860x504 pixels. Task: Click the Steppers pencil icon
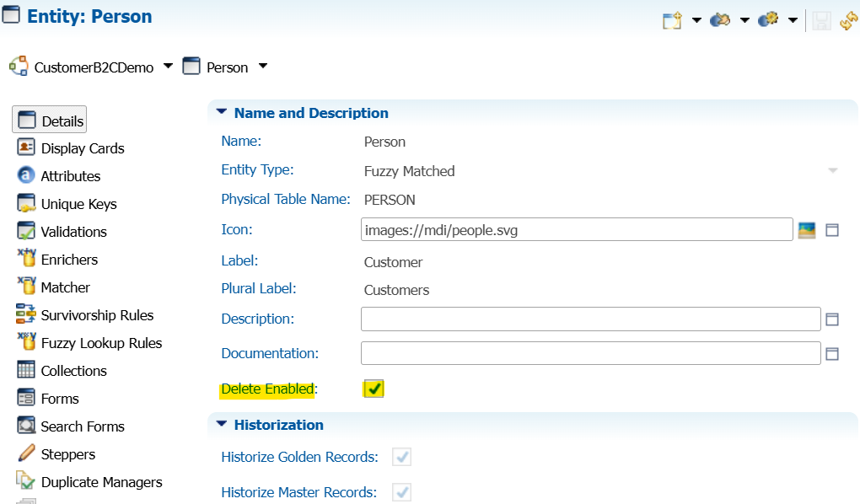(x=26, y=453)
